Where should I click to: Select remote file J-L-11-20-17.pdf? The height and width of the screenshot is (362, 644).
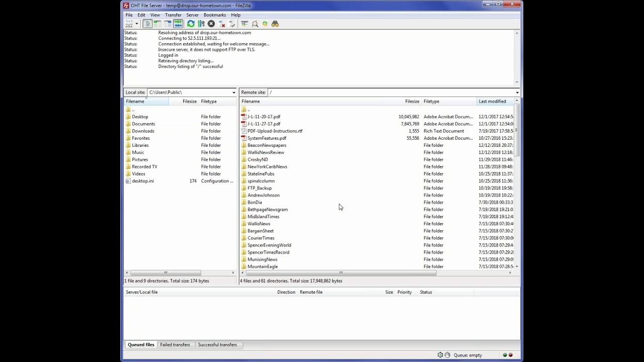(x=264, y=117)
